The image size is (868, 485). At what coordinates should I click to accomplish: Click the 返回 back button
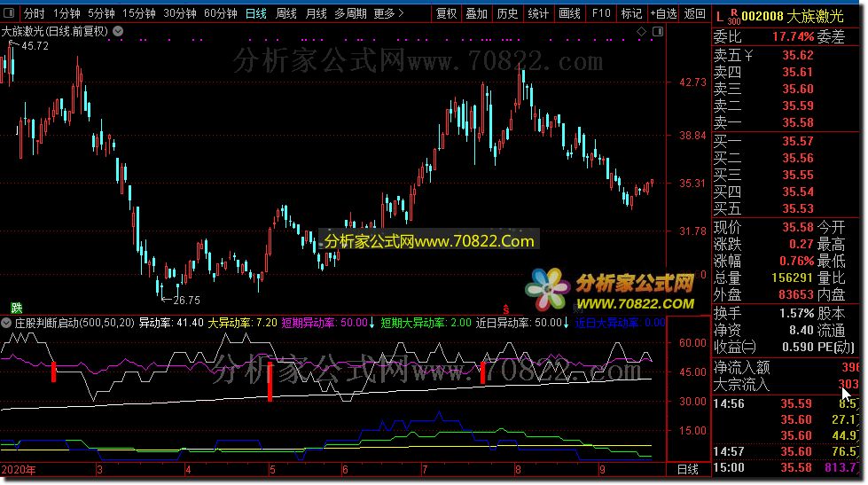694,12
